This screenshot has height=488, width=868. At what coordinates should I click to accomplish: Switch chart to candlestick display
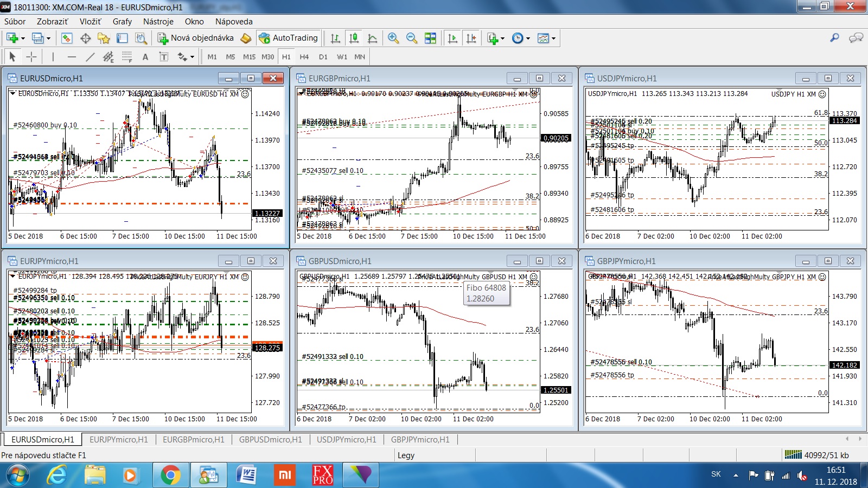coord(354,38)
